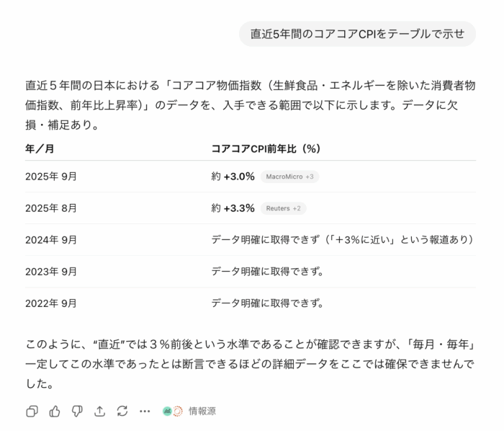Give the response a thumbs up
The height and width of the screenshot is (431, 504).
click(55, 411)
